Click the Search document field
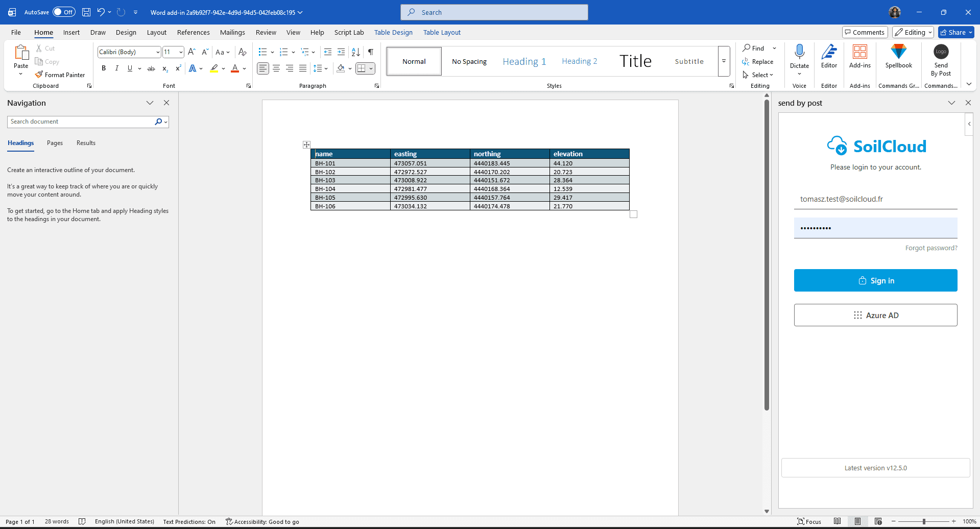 click(x=82, y=122)
